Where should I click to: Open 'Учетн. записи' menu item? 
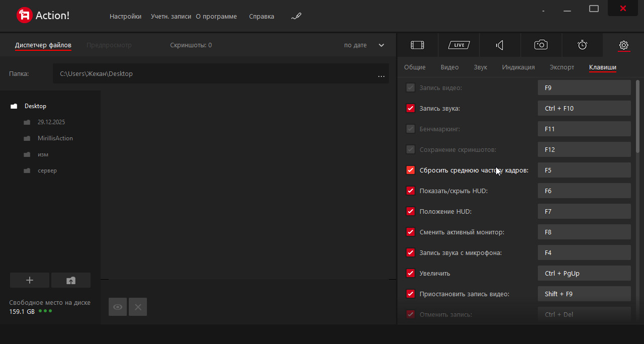pos(171,16)
